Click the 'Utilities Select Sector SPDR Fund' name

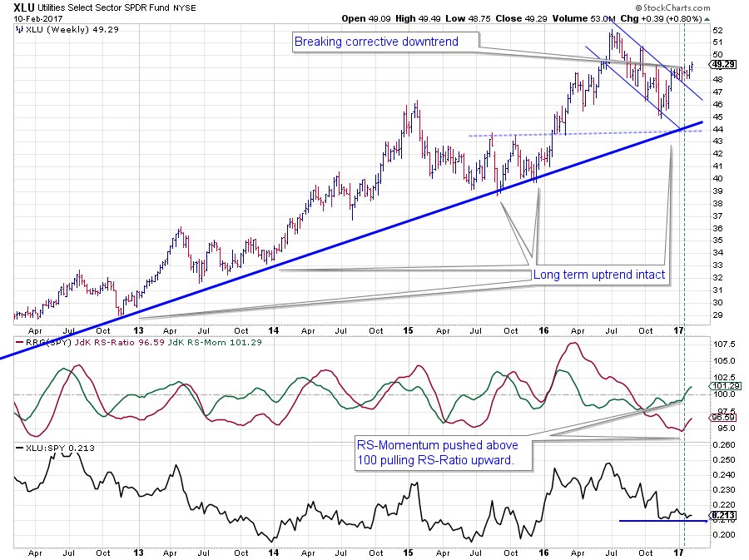[x=104, y=7]
